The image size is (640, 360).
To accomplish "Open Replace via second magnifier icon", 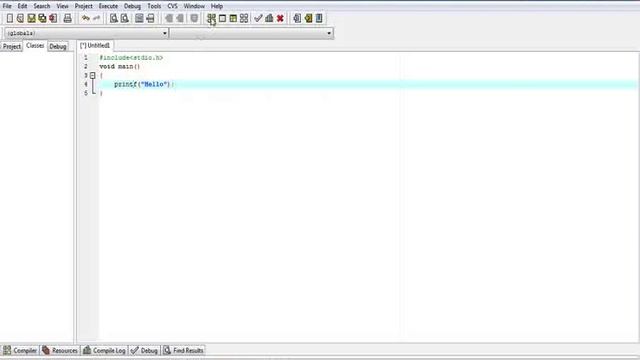I will pos(125,18).
